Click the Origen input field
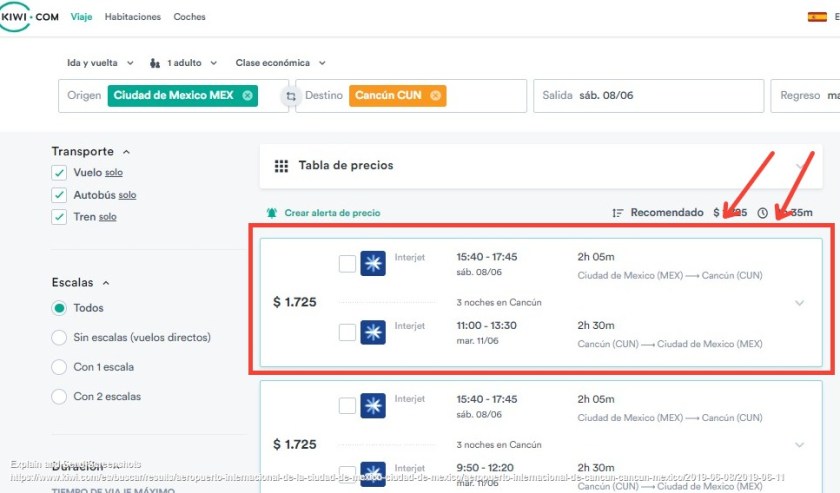The width and height of the screenshot is (840, 493). pyautogui.click(x=172, y=96)
